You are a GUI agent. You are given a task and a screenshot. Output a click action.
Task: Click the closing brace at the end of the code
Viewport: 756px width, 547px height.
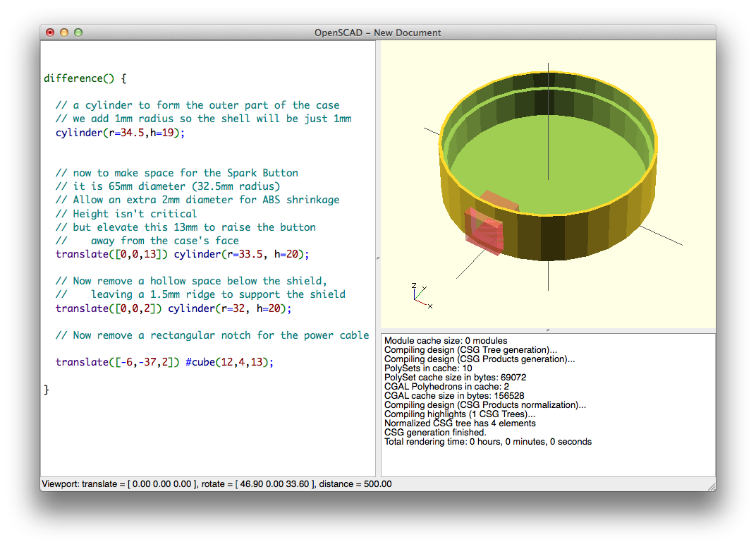click(x=46, y=389)
